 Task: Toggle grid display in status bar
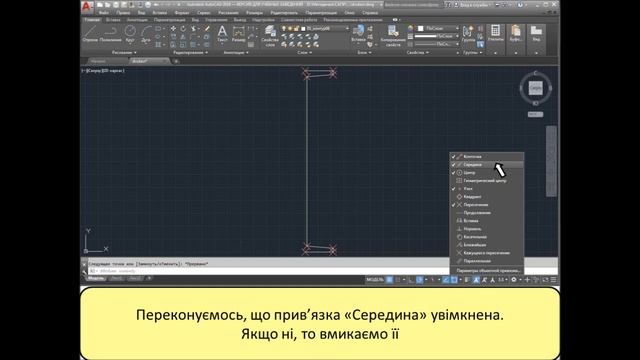click(x=389, y=280)
